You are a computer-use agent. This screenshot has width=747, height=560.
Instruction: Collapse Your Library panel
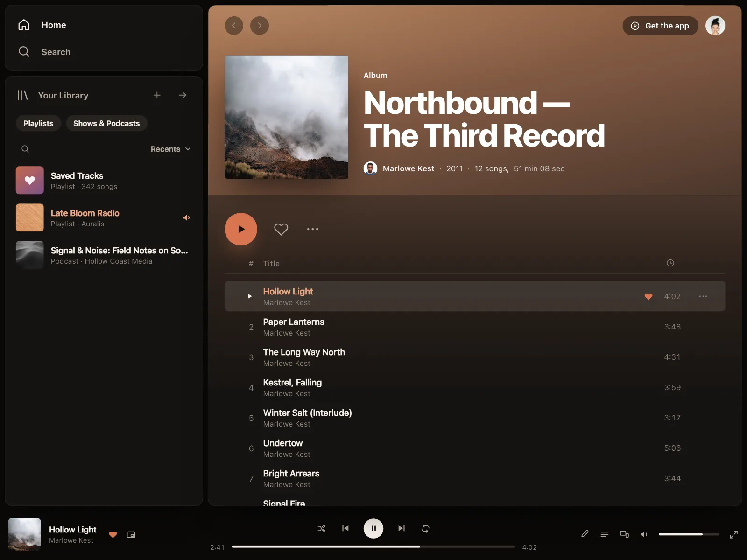click(53, 95)
